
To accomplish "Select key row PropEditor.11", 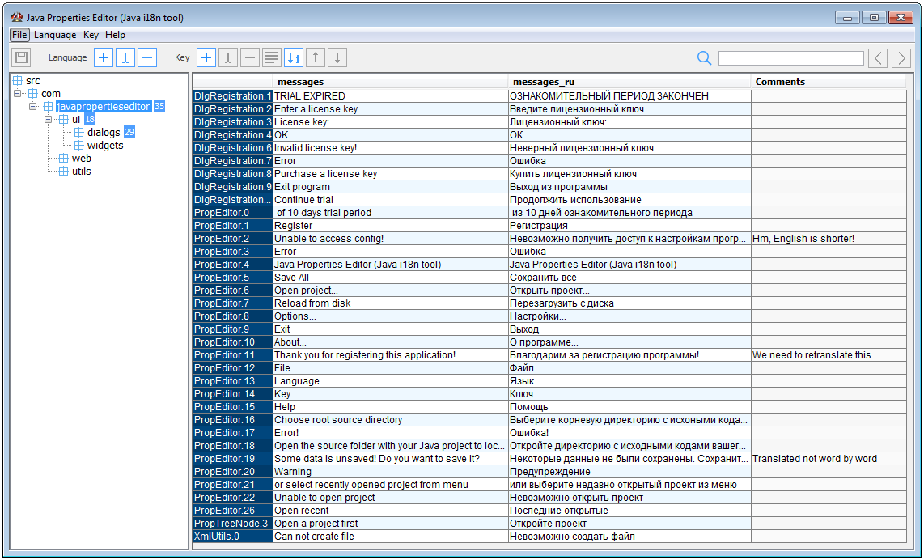I will pos(233,355).
